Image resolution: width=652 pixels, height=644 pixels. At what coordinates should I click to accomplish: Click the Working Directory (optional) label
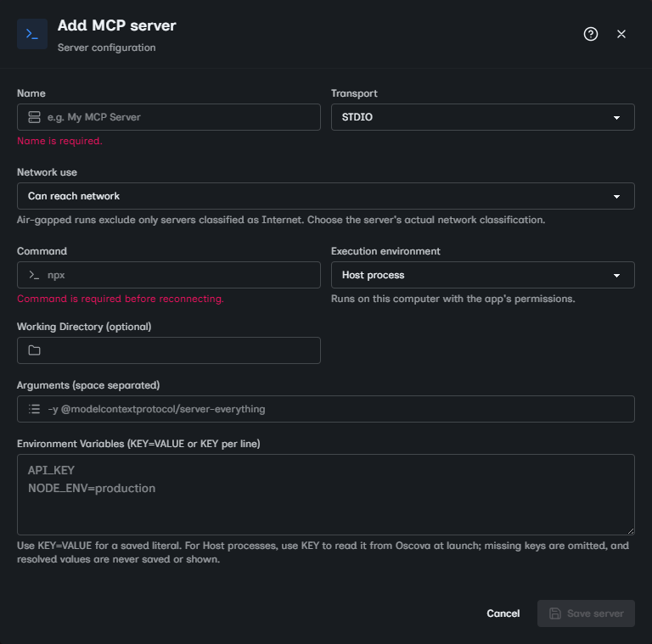point(84,327)
